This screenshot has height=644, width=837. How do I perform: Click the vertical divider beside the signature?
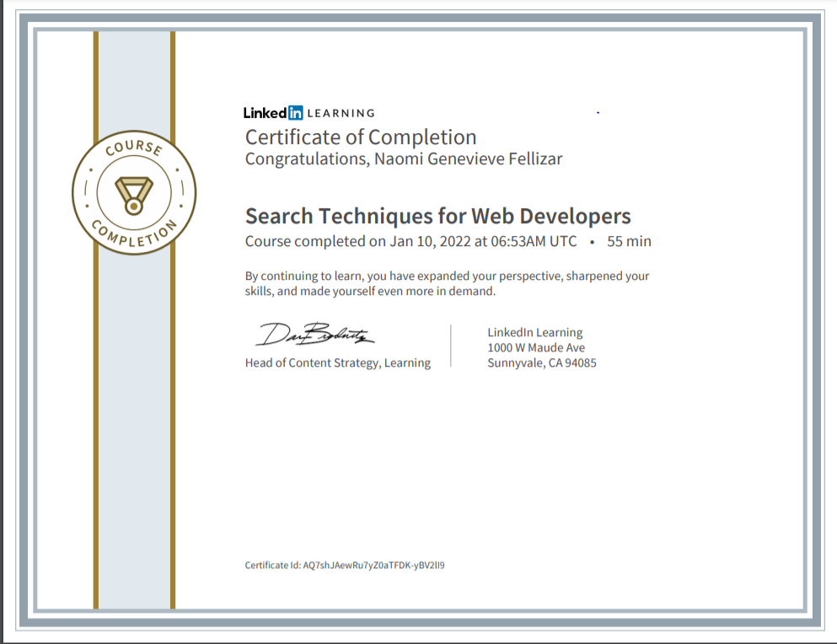click(451, 346)
